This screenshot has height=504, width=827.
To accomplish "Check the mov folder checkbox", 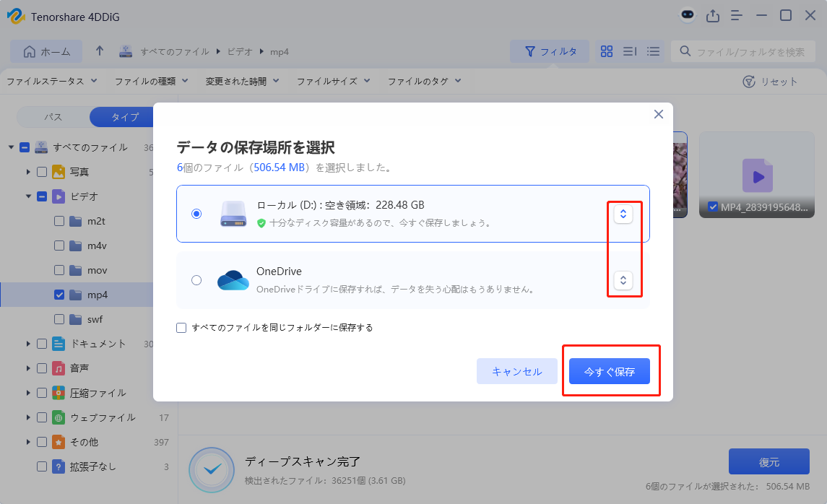I will [59, 270].
